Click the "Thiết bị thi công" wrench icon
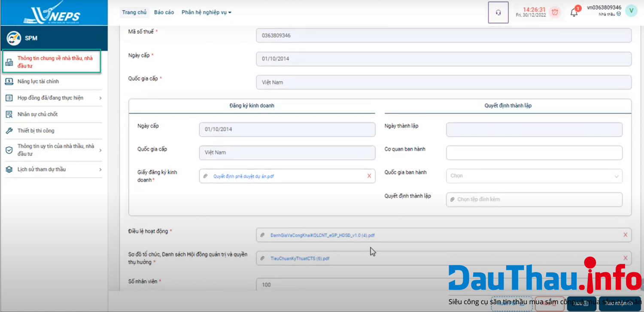Image resolution: width=644 pixels, height=312 pixels. pyautogui.click(x=9, y=130)
